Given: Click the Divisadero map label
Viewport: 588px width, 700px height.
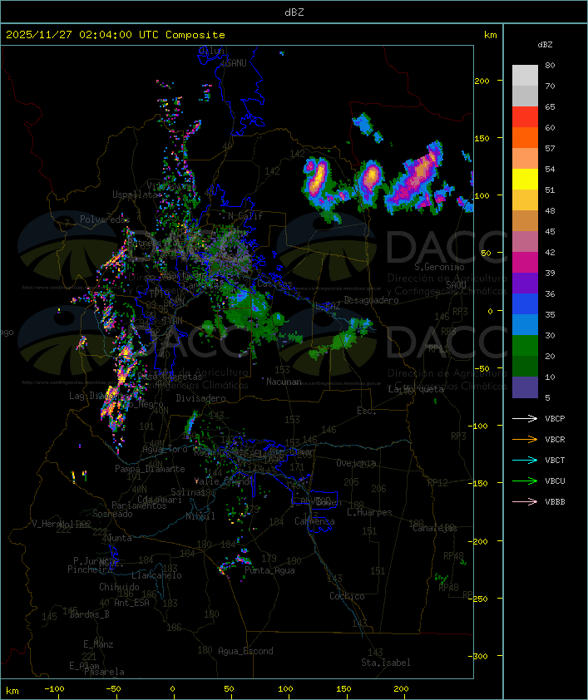Looking at the screenshot, I should click(200, 397).
